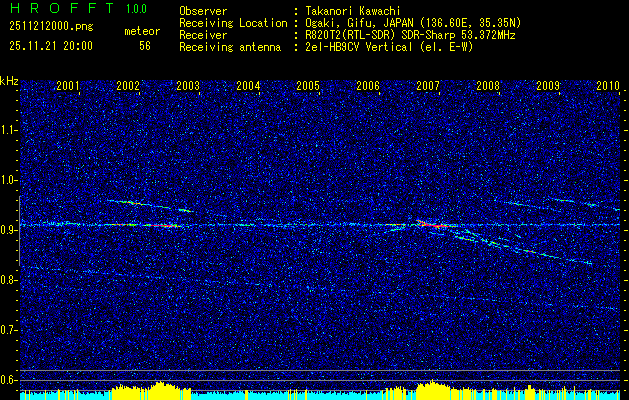Click the descending trace's red spot past 2008

coord(530,251)
